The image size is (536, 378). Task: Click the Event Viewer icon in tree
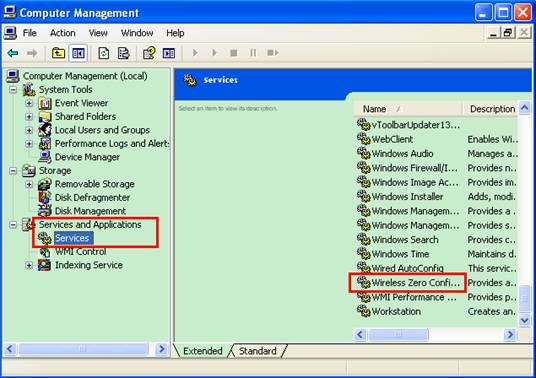[x=45, y=103]
